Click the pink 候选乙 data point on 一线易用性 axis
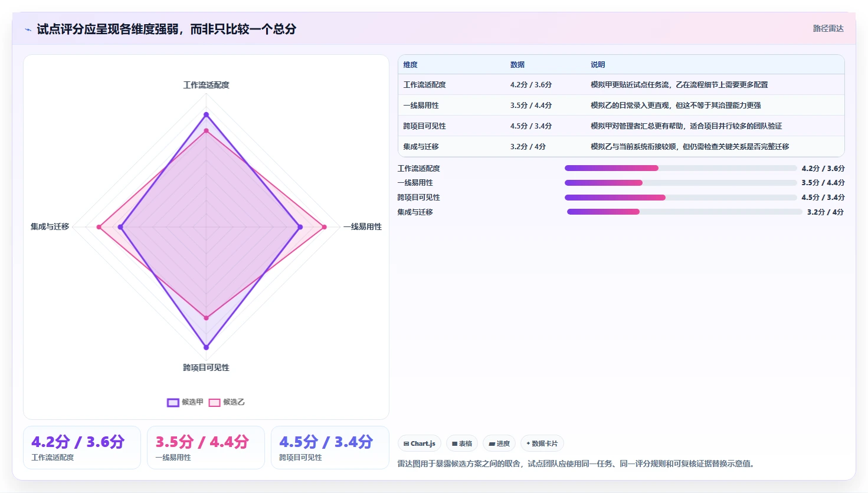Viewport: 868px width, 493px height. click(324, 227)
